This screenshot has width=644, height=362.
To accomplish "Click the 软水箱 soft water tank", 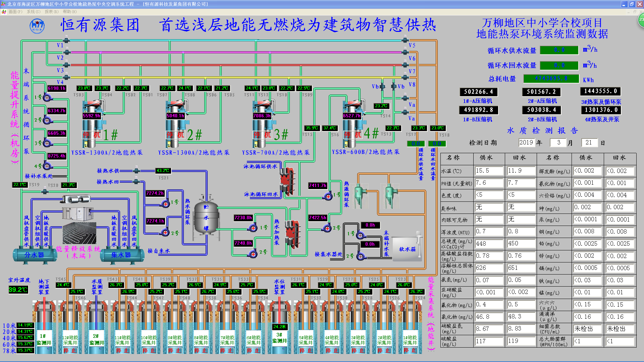I will 407,249.
